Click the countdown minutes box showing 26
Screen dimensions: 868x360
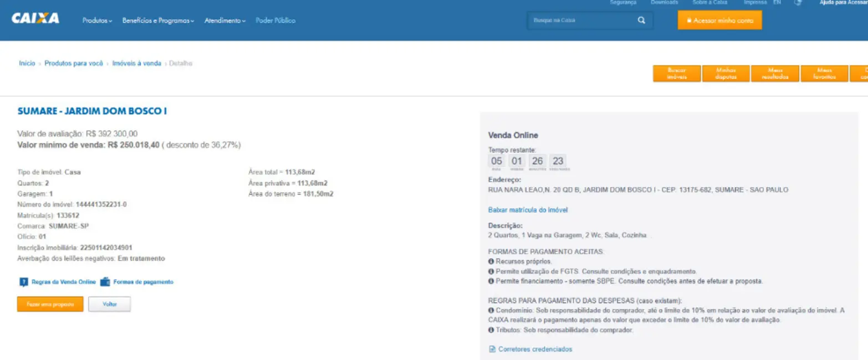coord(537,162)
